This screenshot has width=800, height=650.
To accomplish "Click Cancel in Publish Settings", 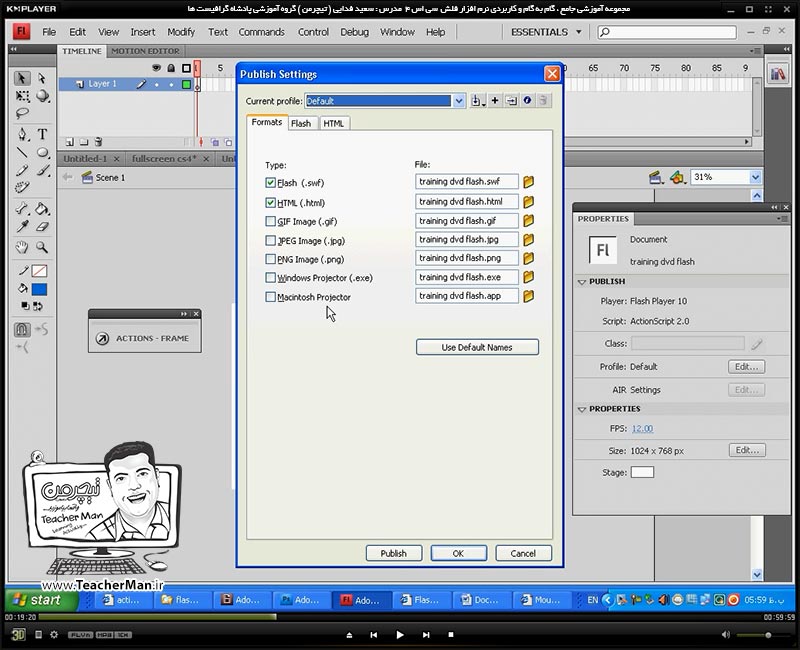I will pos(523,554).
